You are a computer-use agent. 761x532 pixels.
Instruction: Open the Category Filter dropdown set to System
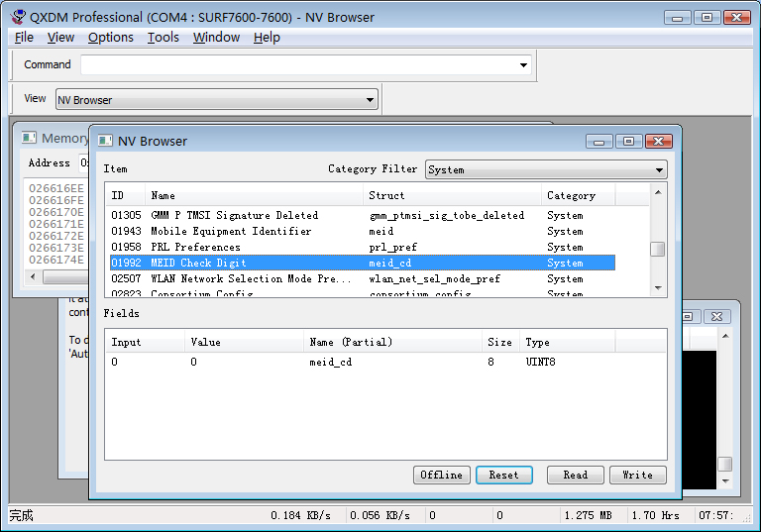pyautogui.click(x=546, y=169)
